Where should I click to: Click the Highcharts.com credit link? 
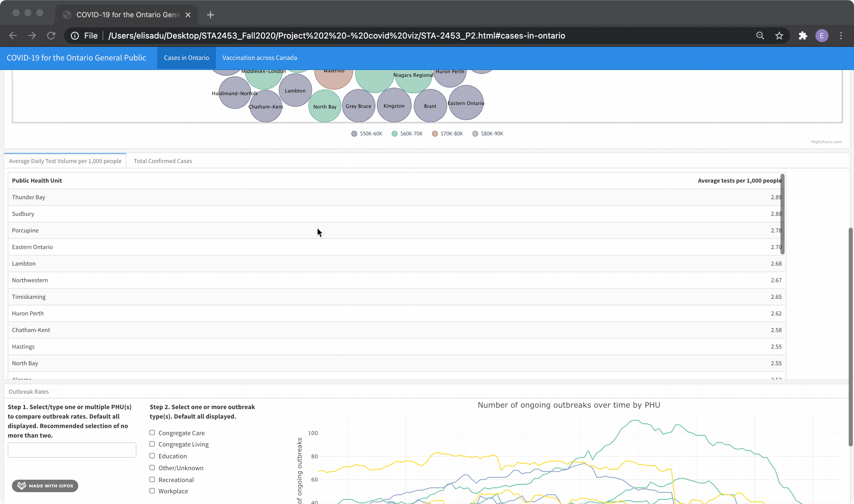coord(826,142)
